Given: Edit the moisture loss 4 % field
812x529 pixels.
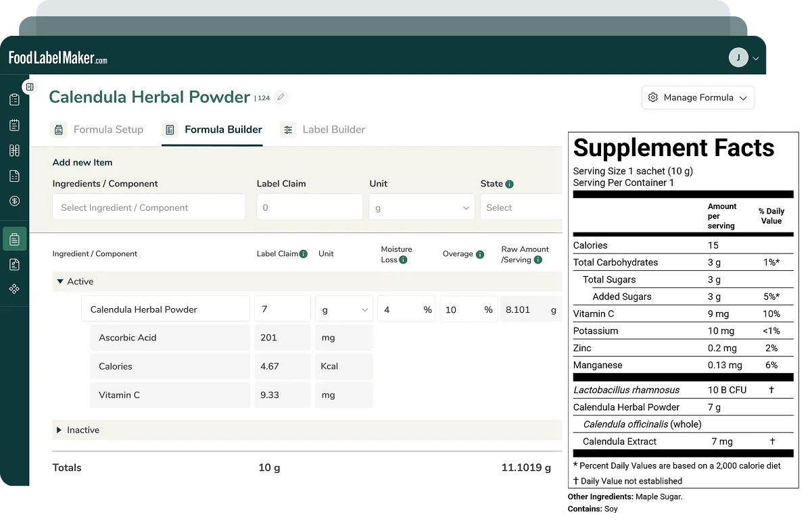Looking at the screenshot, I should (406, 309).
